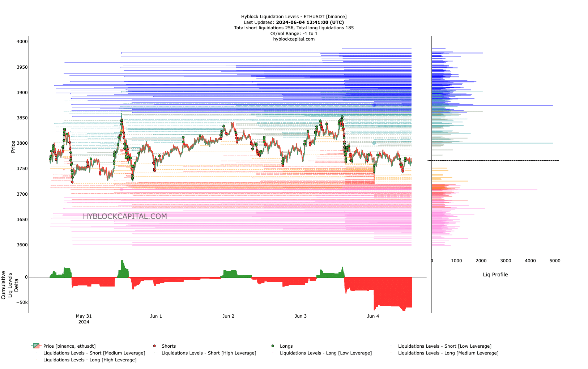This screenshot has width=588, height=369.
Task: Click the dashed current price line in Liq Profile
Action: tap(493, 160)
